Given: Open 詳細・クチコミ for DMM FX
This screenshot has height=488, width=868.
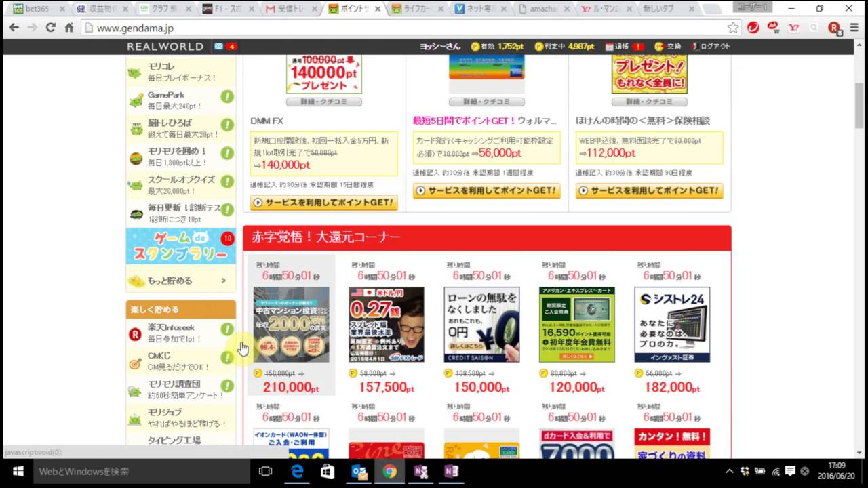Looking at the screenshot, I should (324, 102).
